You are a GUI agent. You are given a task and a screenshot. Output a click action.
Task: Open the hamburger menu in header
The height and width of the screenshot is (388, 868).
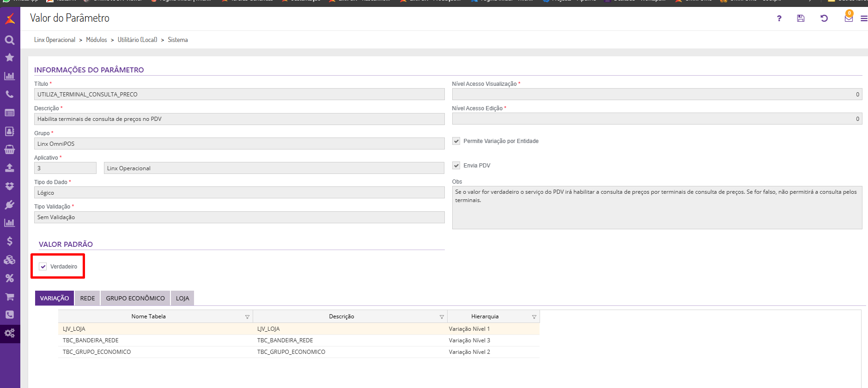point(863,19)
